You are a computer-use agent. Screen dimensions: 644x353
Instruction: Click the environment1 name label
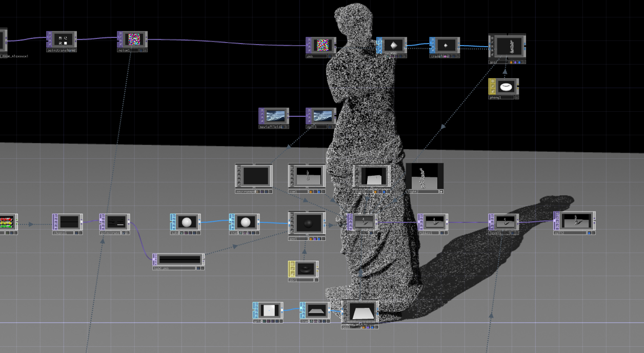247,191
